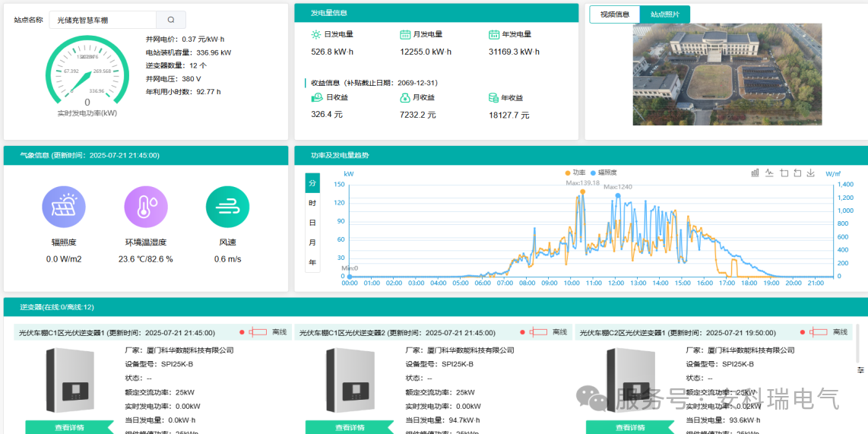Open 查看详情 for C1区光伏逆变器2
Viewport: 868px width, 434px height.
click(350, 427)
